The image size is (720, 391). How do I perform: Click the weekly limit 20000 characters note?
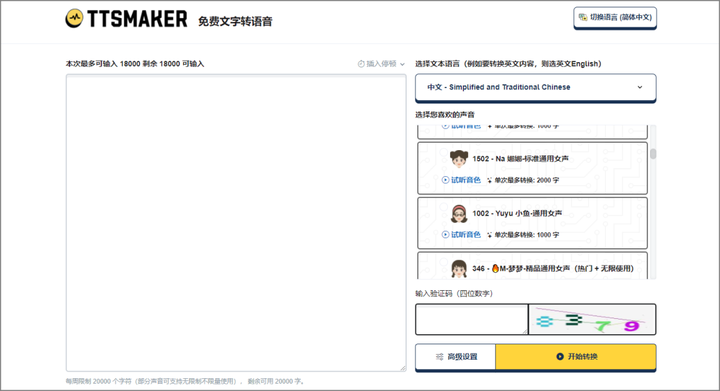[x=185, y=381]
